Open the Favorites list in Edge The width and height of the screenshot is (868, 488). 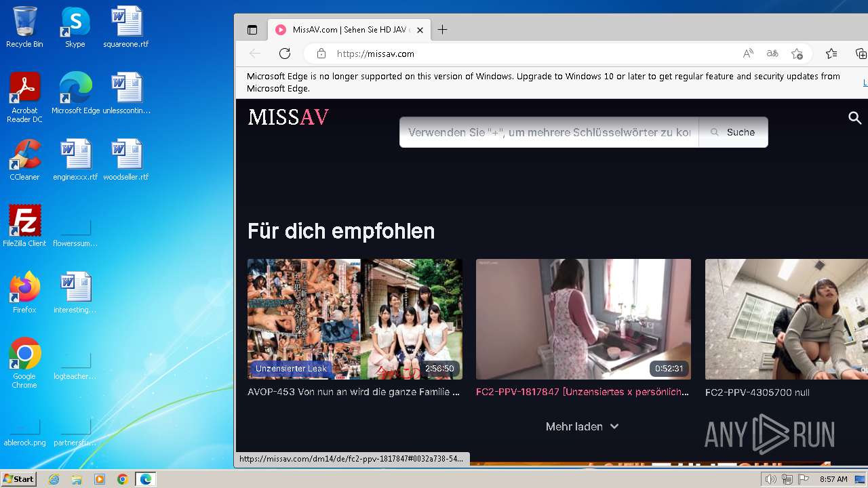tap(831, 54)
